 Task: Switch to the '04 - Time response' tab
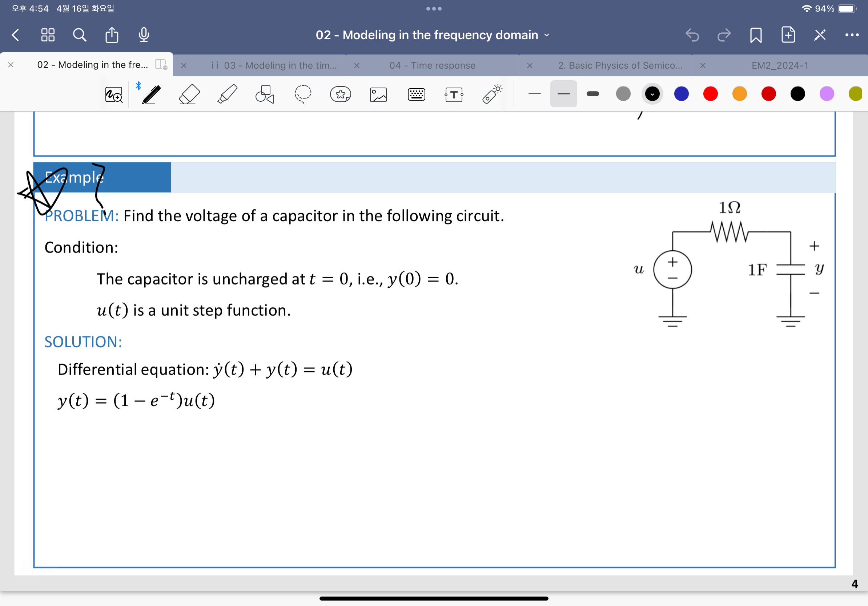point(432,65)
